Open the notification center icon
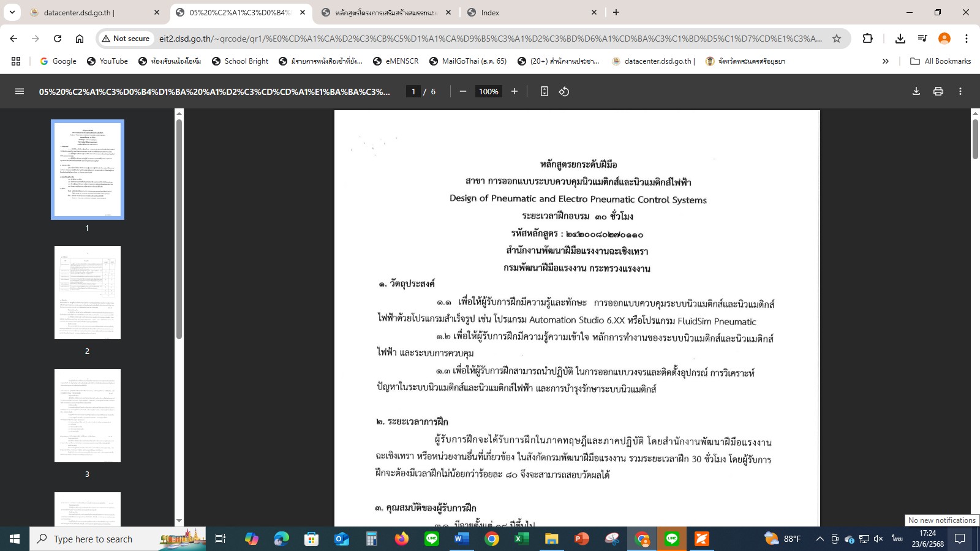The image size is (980, 551). coord(960,539)
